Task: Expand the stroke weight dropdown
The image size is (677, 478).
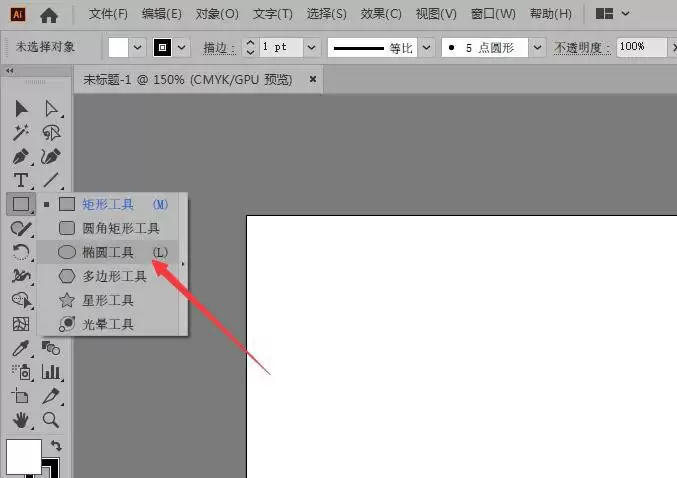Action: (x=311, y=47)
